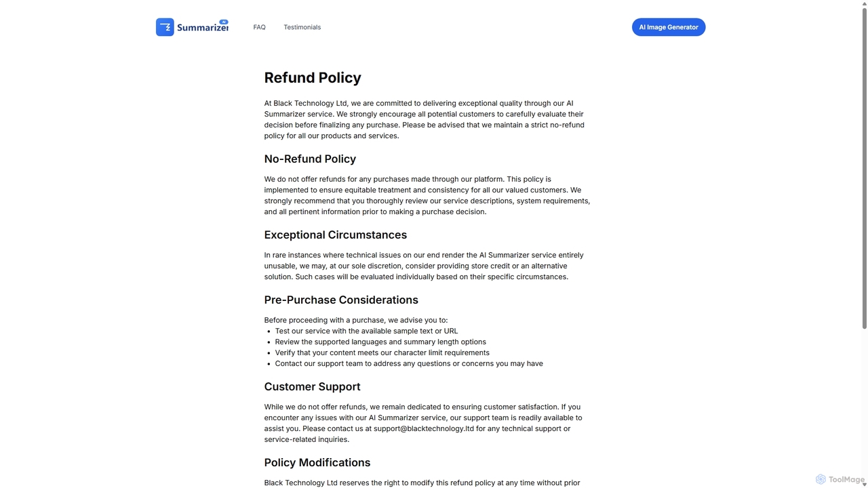Click the "Pre-Purchase Considerations" heading
The image size is (868, 488).
point(341,300)
